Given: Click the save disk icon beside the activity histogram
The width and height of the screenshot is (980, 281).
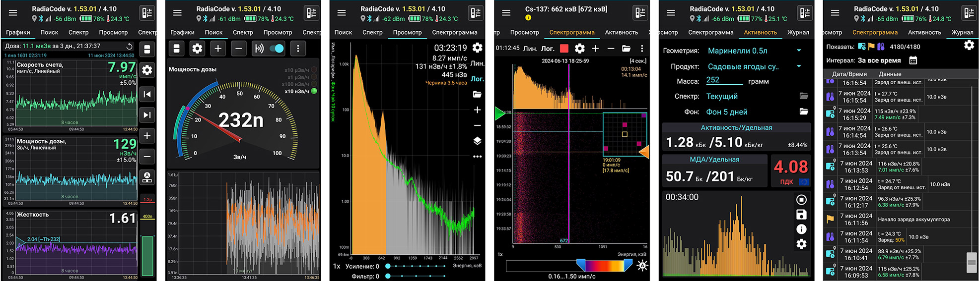Looking at the screenshot, I should tap(801, 215).
